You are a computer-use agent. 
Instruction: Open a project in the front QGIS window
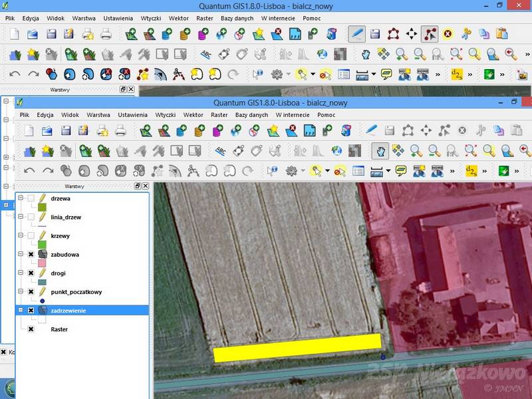[x=47, y=130]
